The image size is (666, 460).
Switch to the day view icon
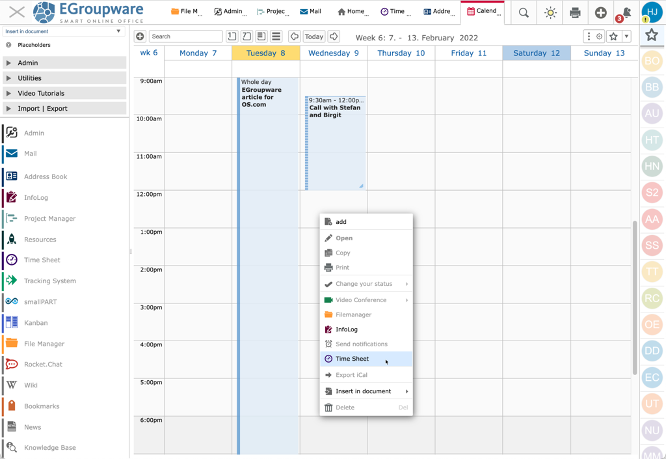232,36
